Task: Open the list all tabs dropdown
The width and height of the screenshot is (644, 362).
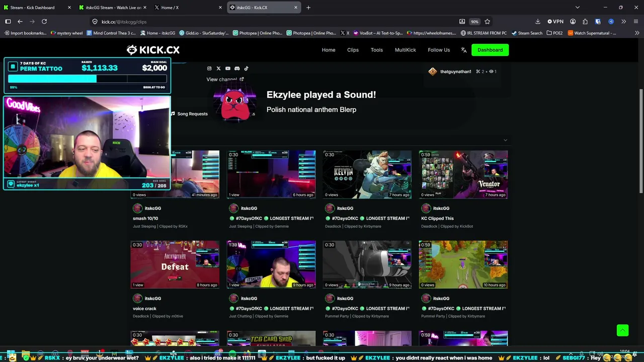Action: (x=578, y=8)
